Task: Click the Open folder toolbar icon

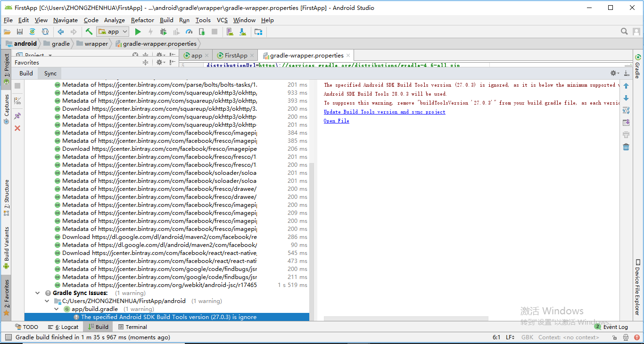Action: [7, 32]
